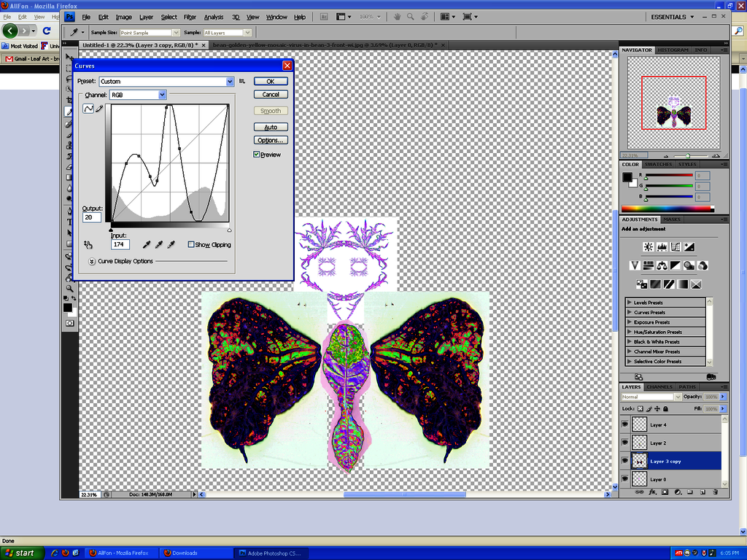Image resolution: width=747 pixels, height=560 pixels.
Task: Click the white point slider under the curve graph
Action: click(229, 230)
